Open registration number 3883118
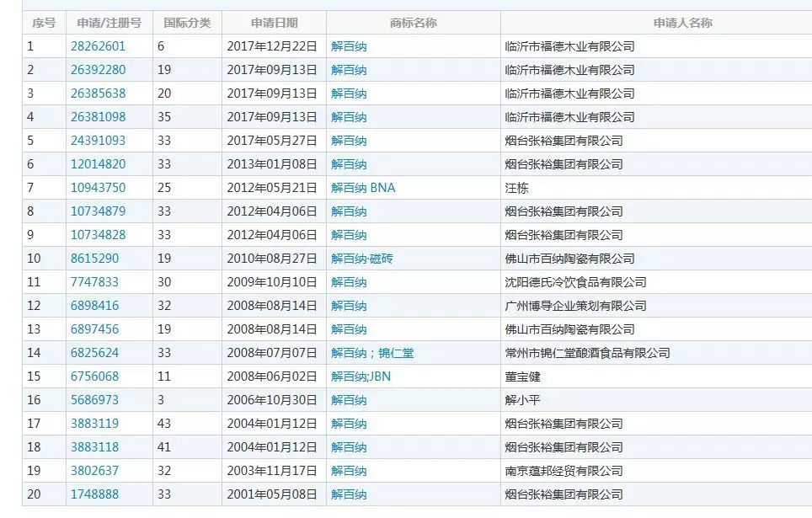The width and height of the screenshot is (812, 518). click(x=95, y=447)
